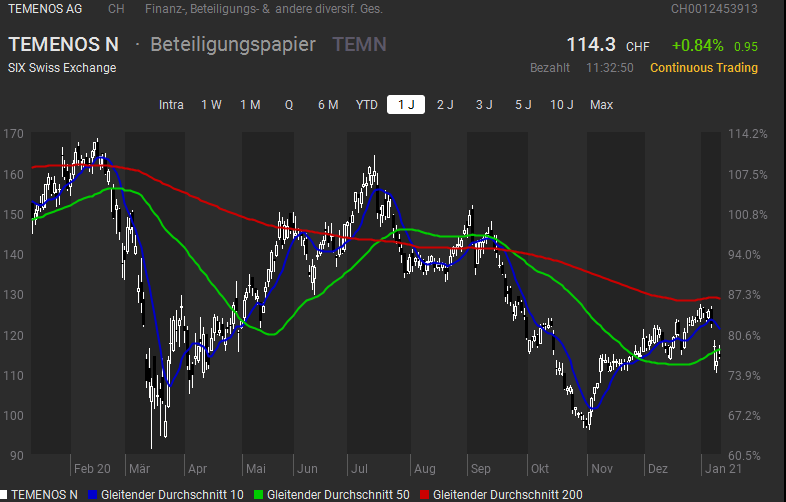
Task: Click the Jan 21 axis label
Action: pos(723,469)
